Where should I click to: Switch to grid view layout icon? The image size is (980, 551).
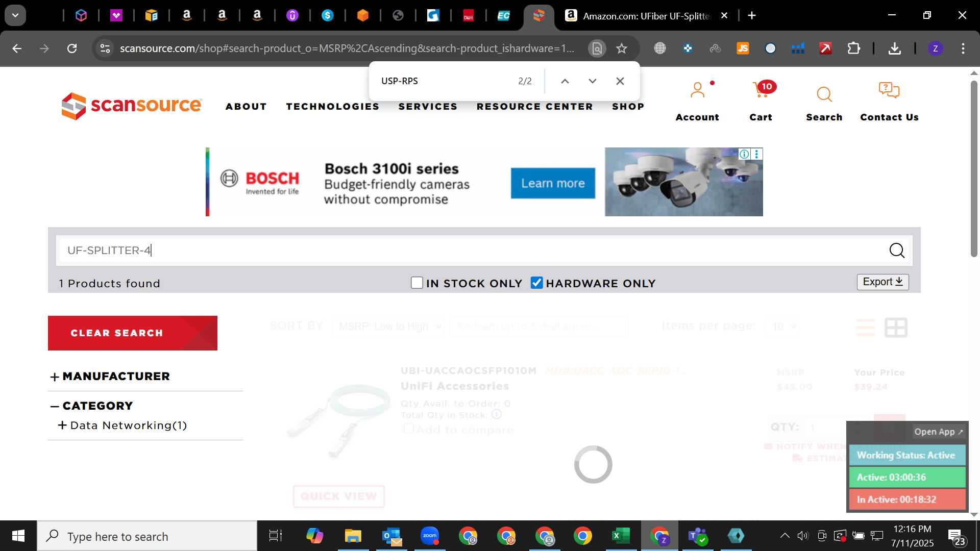coord(896,328)
